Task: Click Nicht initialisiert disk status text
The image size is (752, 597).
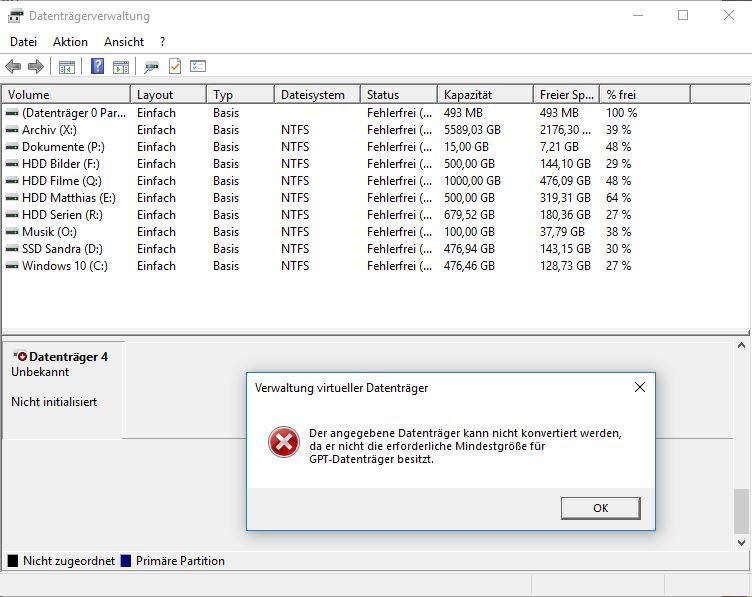Action: click(54, 402)
